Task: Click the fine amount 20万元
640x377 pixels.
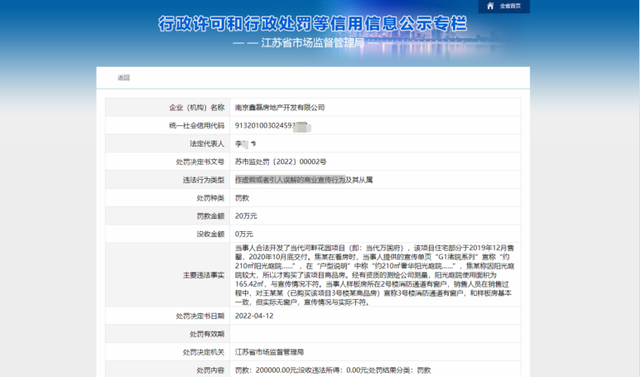Action: 246,216
